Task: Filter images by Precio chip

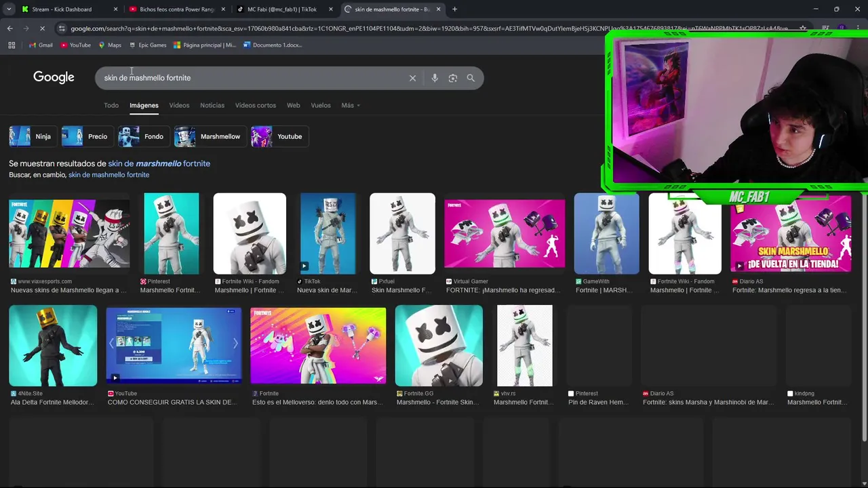Action: [87, 136]
